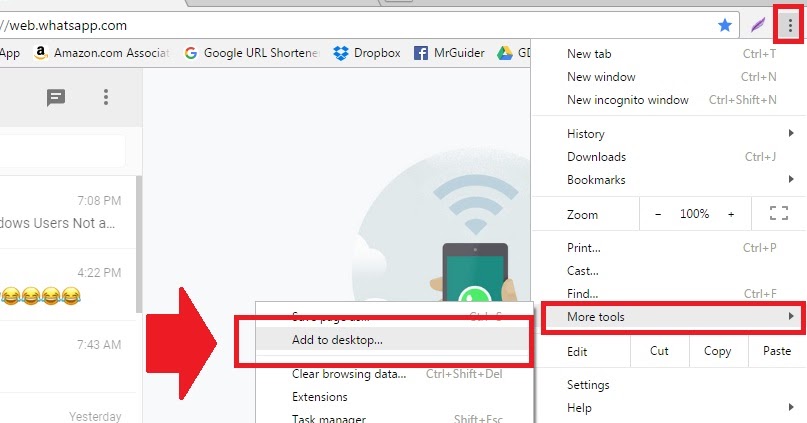Start a new chat in WhatsApp
Image resolution: width=807 pixels, height=423 pixels.
click(x=56, y=97)
